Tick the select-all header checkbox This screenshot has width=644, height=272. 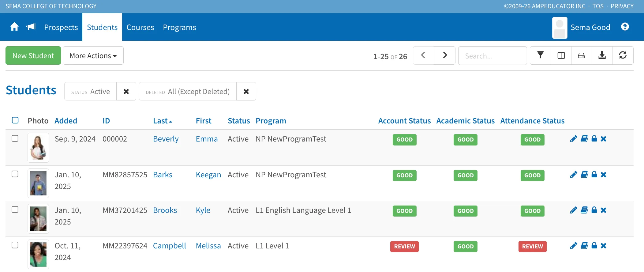pos(15,120)
